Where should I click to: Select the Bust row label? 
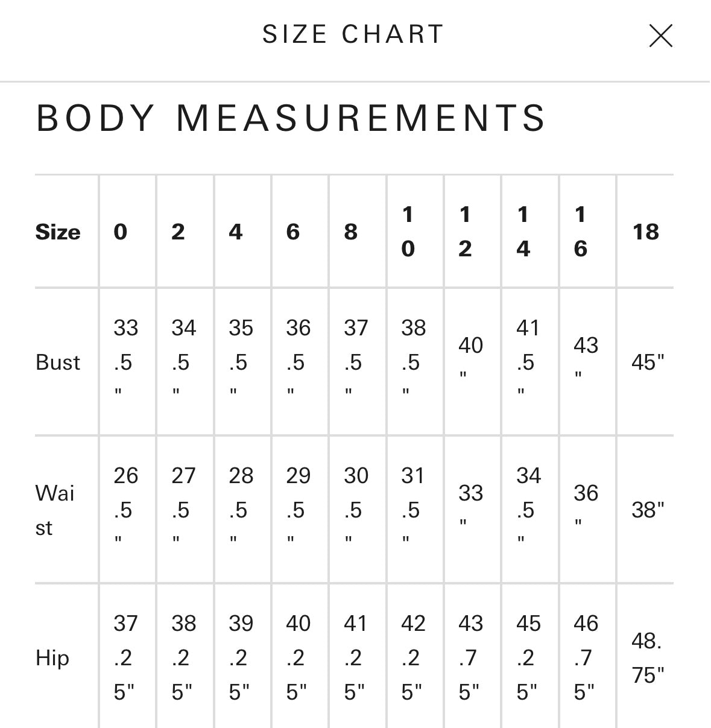(58, 362)
